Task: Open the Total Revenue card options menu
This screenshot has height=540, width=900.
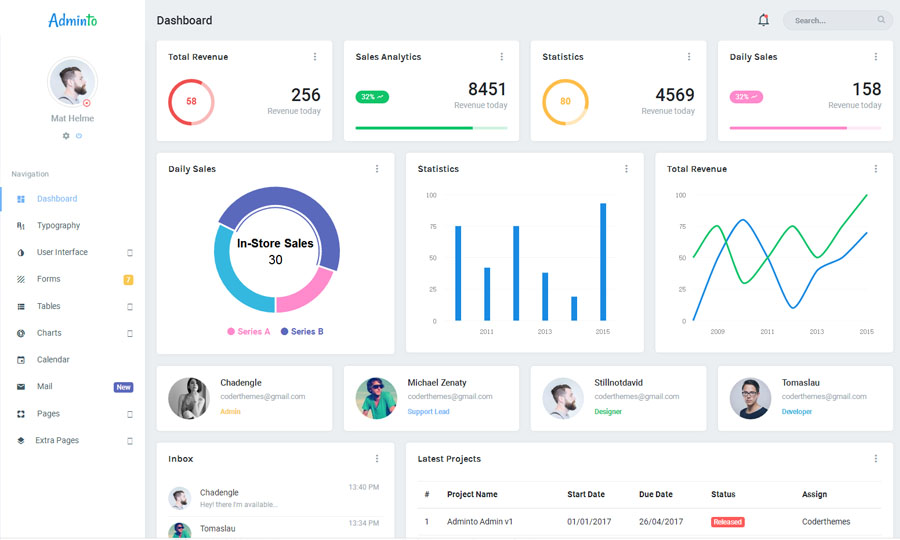Action: (x=315, y=57)
